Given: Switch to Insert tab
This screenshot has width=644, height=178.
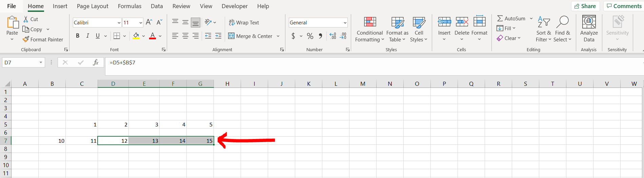Looking at the screenshot, I should click(x=60, y=6).
